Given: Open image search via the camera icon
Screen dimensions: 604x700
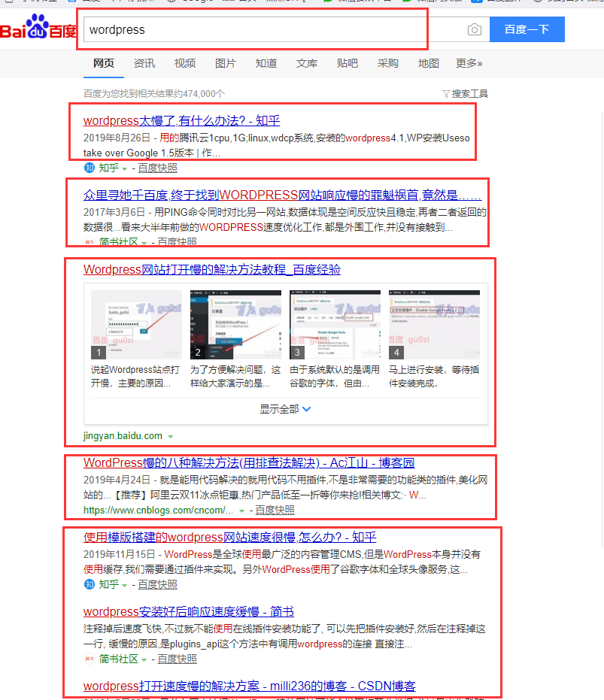Looking at the screenshot, I should point(475,29).
